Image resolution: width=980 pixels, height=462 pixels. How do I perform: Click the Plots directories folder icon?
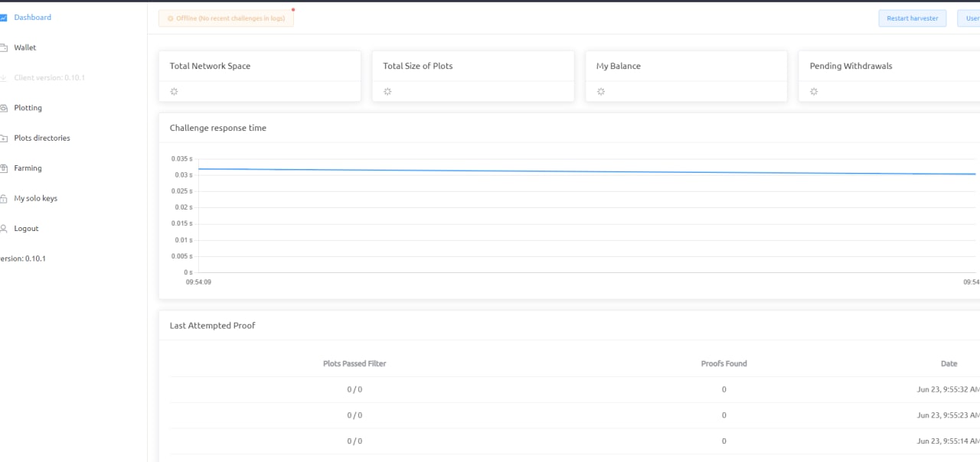point(3,138)
